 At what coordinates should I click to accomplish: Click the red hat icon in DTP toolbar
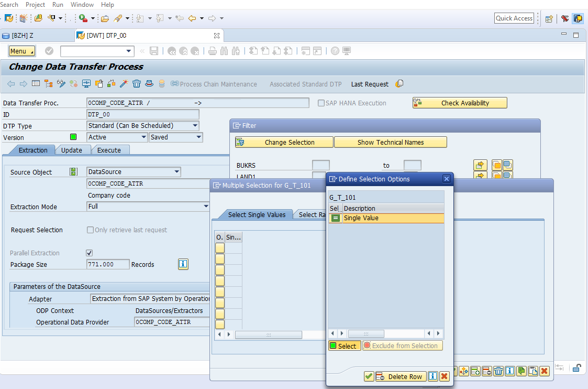[149, 84]
